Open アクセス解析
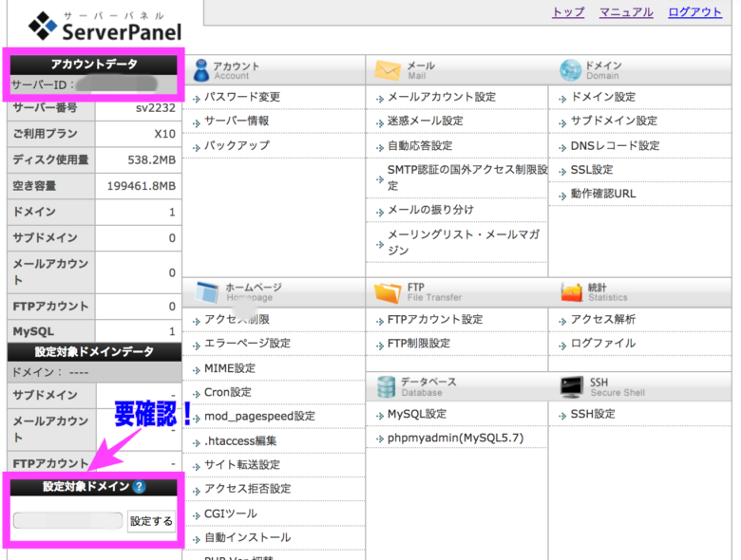This screenshot has width=741, height=560. pyautogui.click(x=603, y=319)
